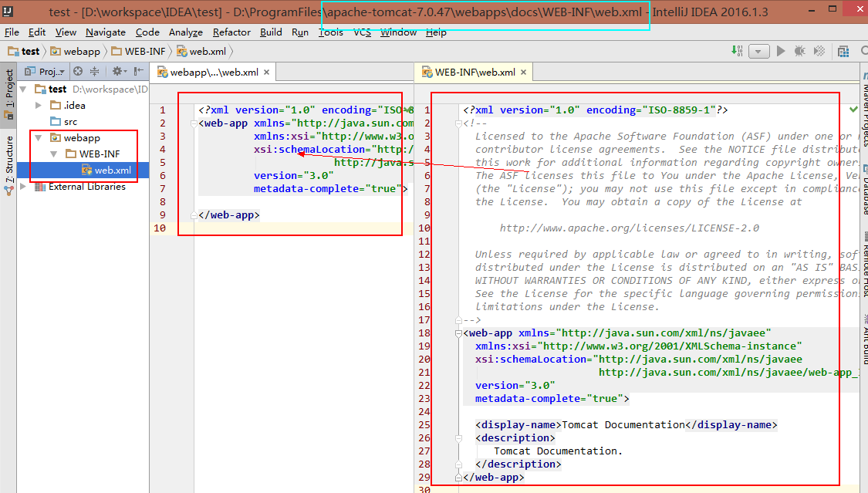Click the LICENSE-2.0 URL in the comment
The image size is (868, 493).
point(630,228)
